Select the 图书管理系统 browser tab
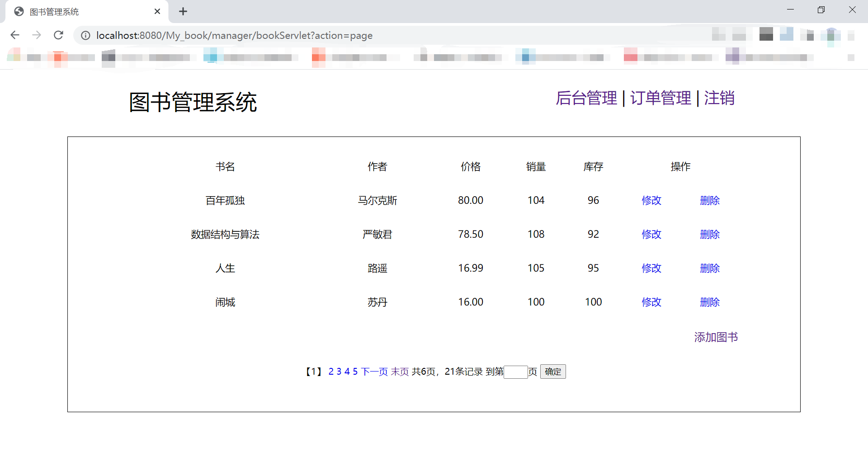The height and width of the screenshot is (461, 868). (87, 11)
